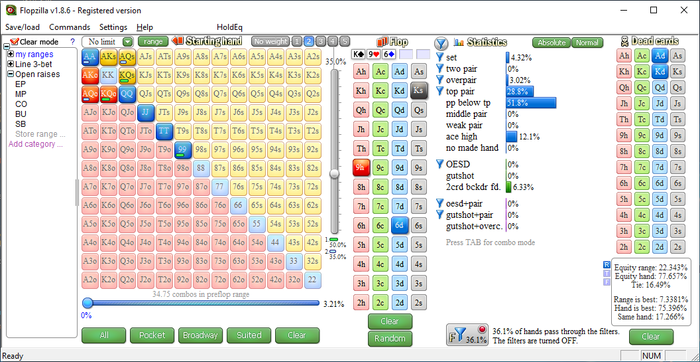Viewport: 700px width, 362px height.
Task: Toggle the filter funnel for two pair
Action: coord(440,69)
